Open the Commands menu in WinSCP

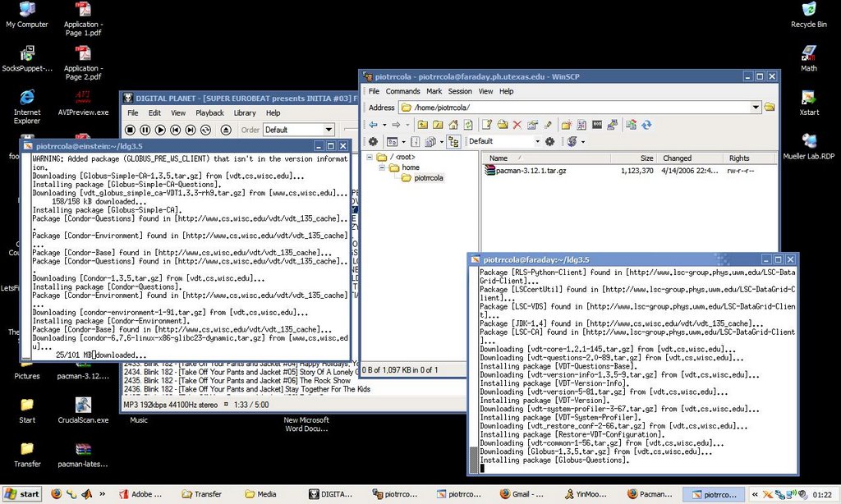(402, 92)
